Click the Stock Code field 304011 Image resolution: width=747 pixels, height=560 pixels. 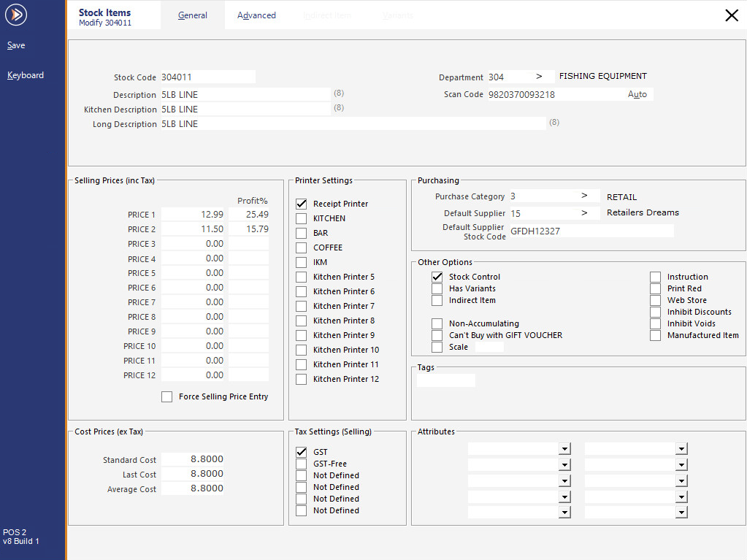coord(207,77)
